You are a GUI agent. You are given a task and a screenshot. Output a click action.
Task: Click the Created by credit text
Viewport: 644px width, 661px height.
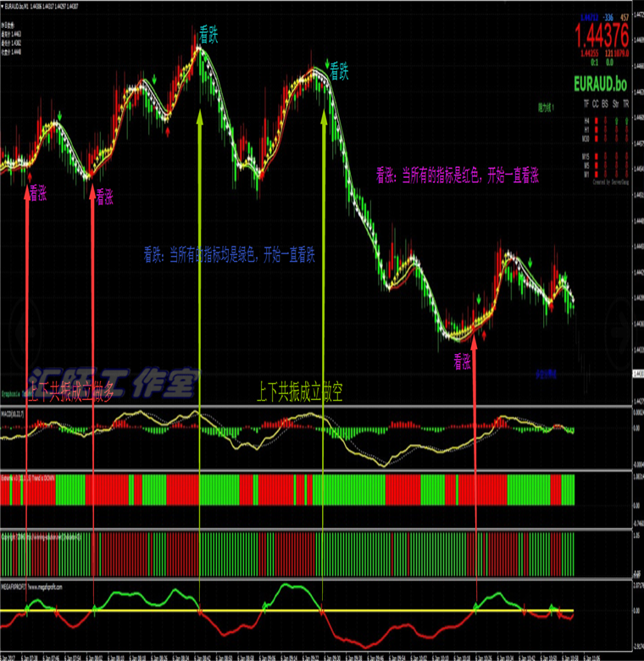pos(611,182)
